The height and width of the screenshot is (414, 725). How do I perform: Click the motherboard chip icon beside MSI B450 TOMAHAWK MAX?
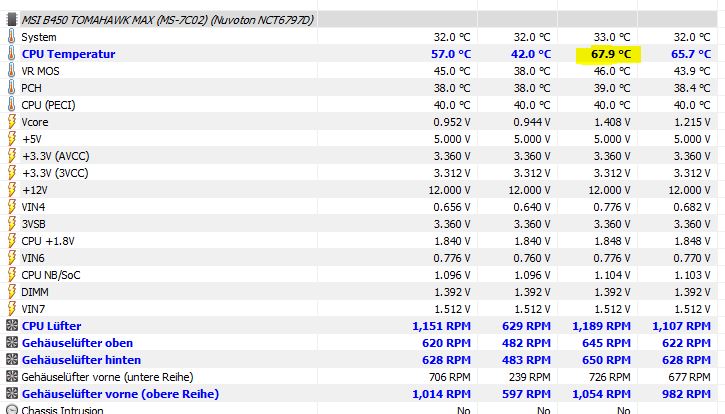click(x=12, y=20)
